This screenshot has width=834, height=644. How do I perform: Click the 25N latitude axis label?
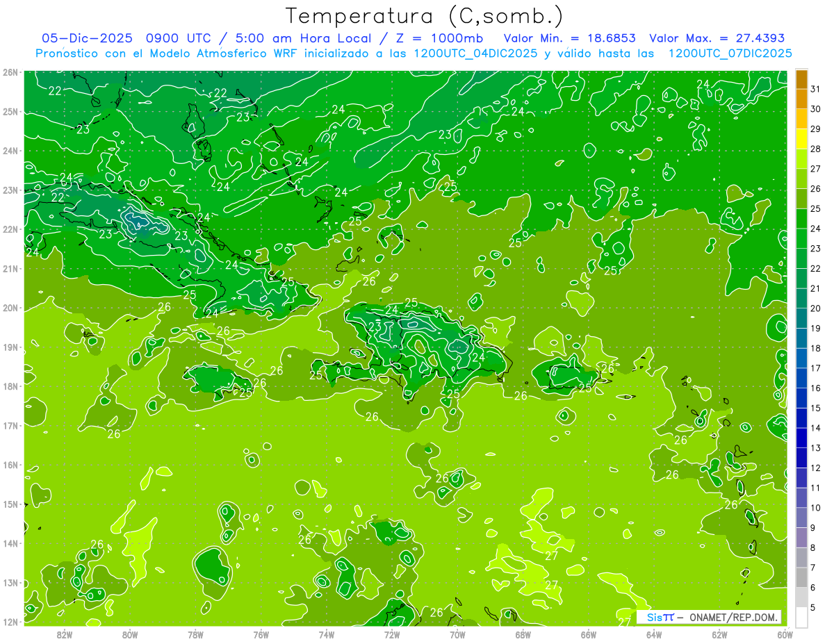(10, 111)
